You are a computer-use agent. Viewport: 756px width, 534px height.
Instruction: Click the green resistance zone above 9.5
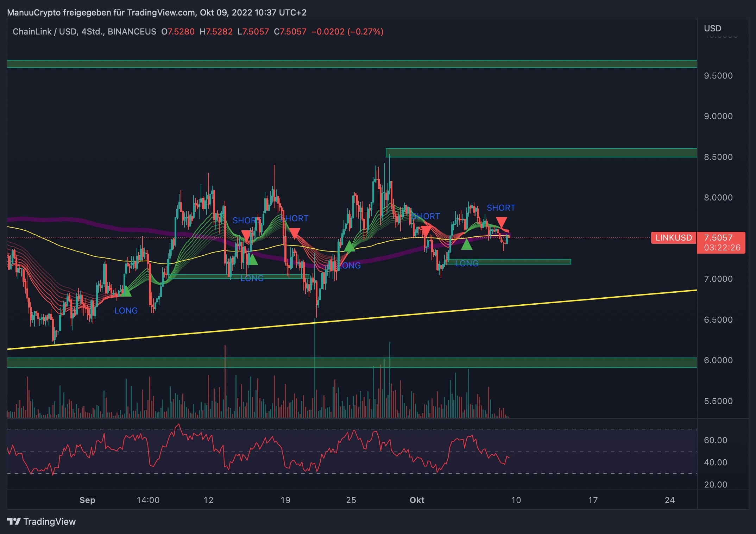coord(352,64)
